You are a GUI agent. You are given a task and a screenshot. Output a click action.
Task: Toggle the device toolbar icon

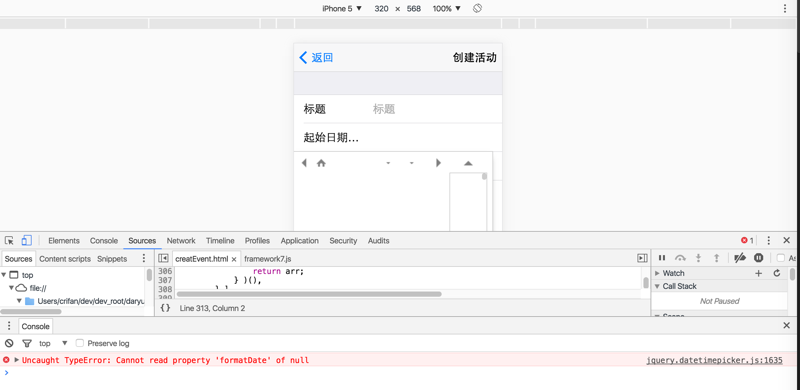pos(27,240)
